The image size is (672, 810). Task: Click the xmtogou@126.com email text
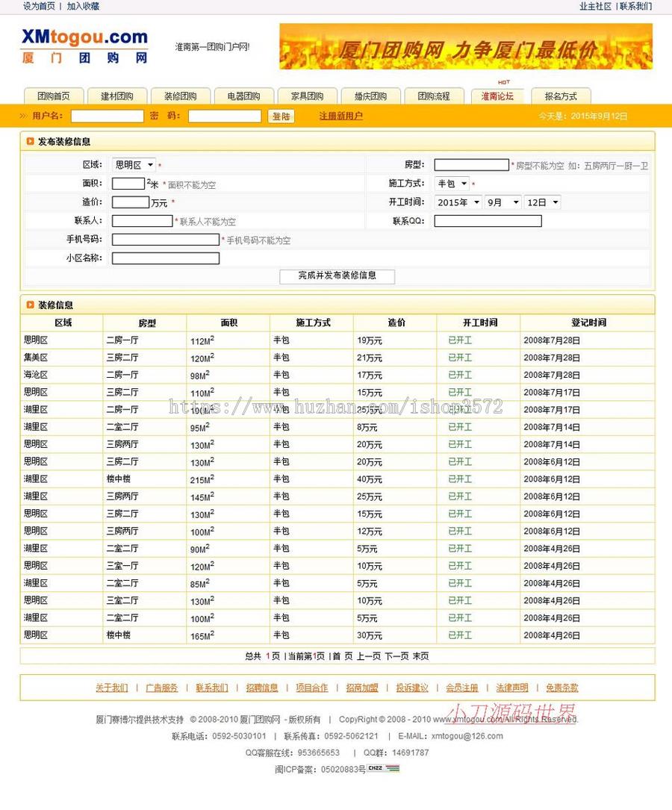click(x=467, y=735)
